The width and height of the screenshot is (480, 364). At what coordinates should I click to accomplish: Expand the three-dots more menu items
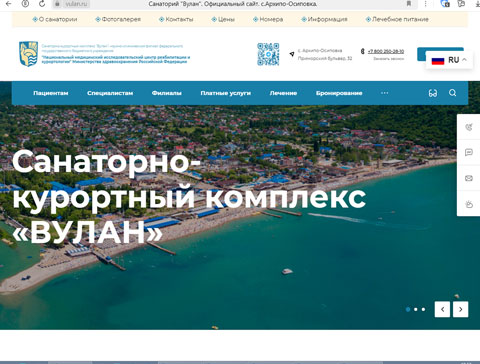pos(385,93)
